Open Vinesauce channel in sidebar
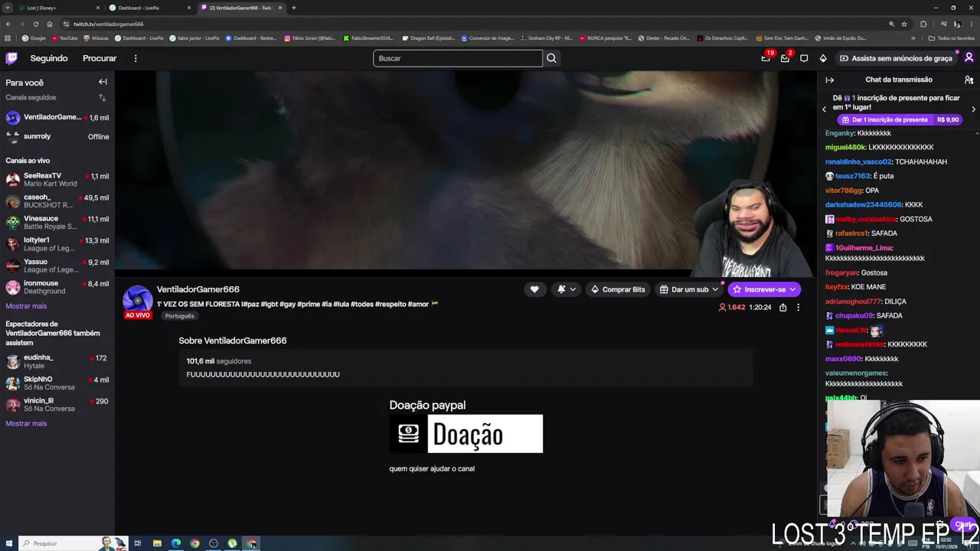 [57, 223]
